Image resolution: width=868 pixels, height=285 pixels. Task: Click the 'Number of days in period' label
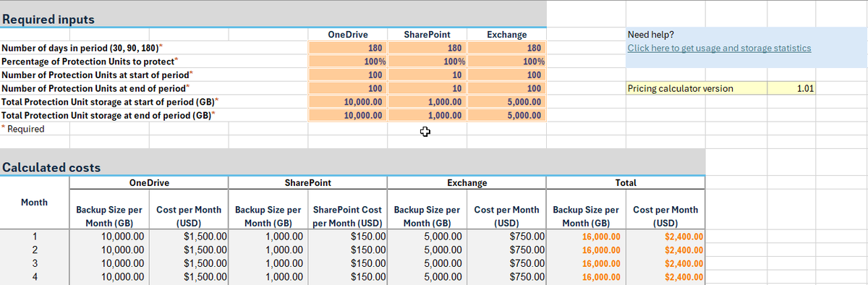82,48
